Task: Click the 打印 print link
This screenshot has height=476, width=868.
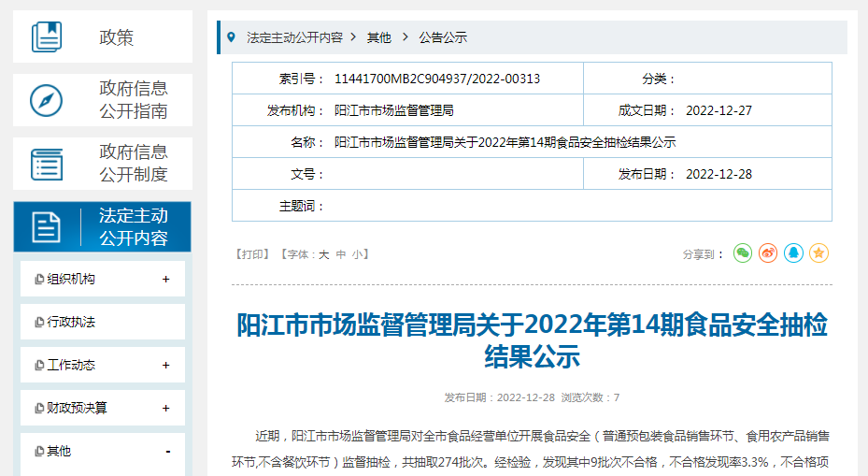Action: point(252,254)
